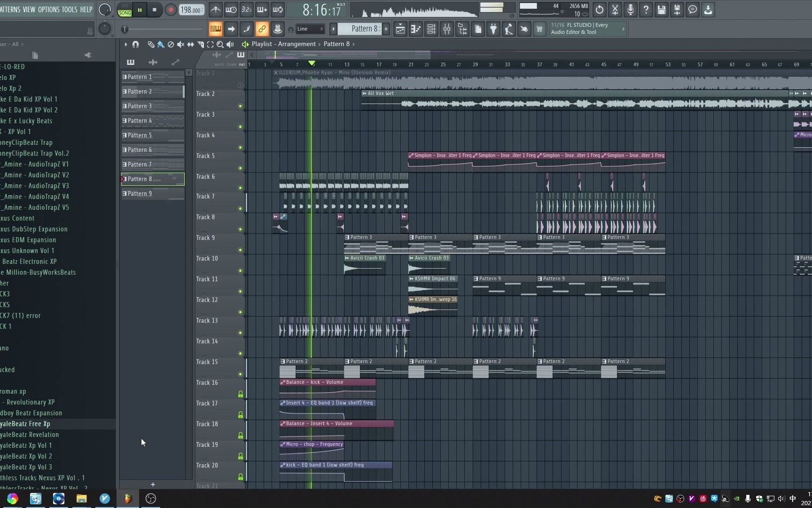The width and height of the screenshot is (812, 508).
Task: Toggle blend recording overdub icon
Action: click(x=262, y=9)
